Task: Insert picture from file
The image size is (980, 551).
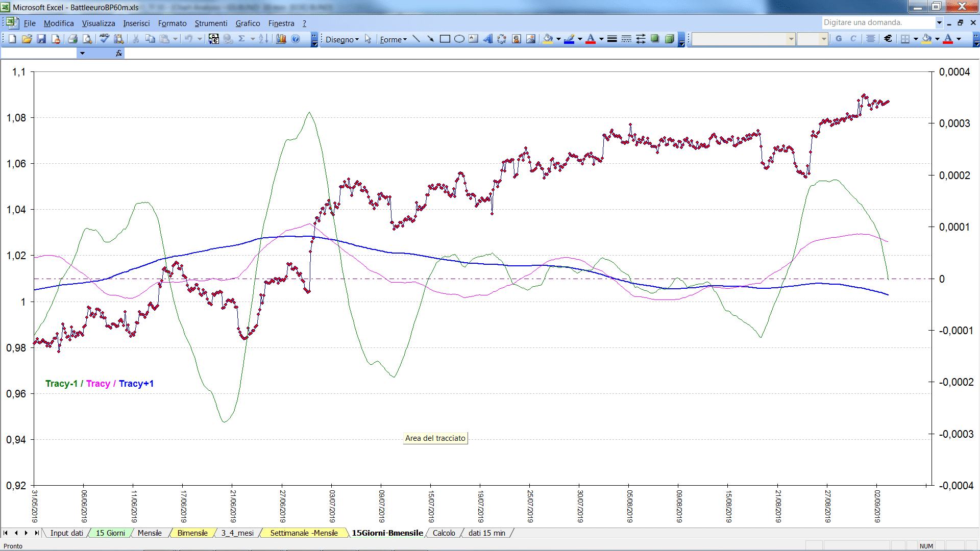Action: point(531,39)
